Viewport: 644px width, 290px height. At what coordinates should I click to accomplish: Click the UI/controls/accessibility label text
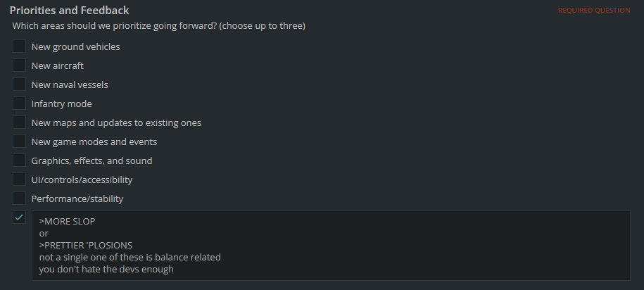click(x=82, y=180)
